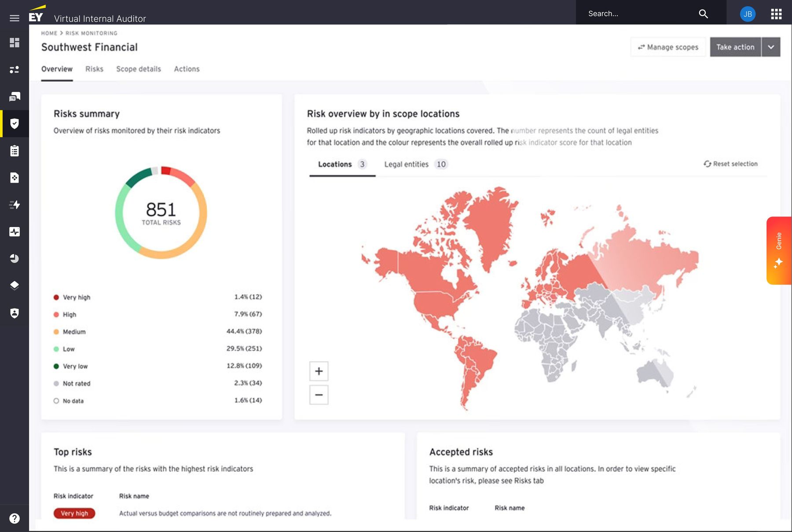The image size is (792, 532).
Task: Click the High legend label
Action: point(69,315)
